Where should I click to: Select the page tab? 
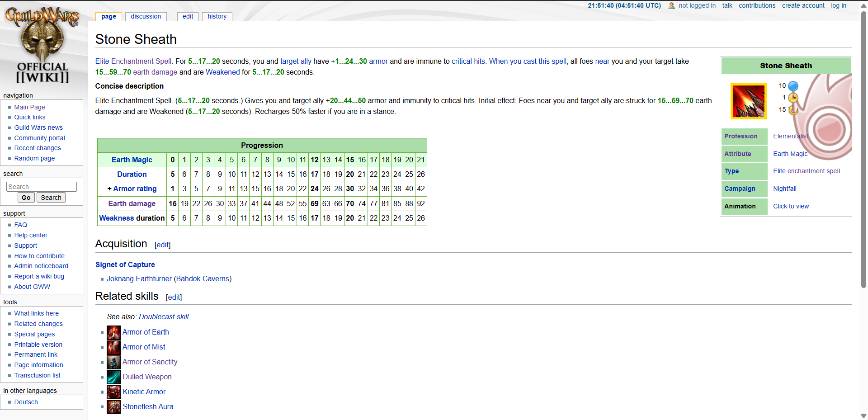coord(108,16)
